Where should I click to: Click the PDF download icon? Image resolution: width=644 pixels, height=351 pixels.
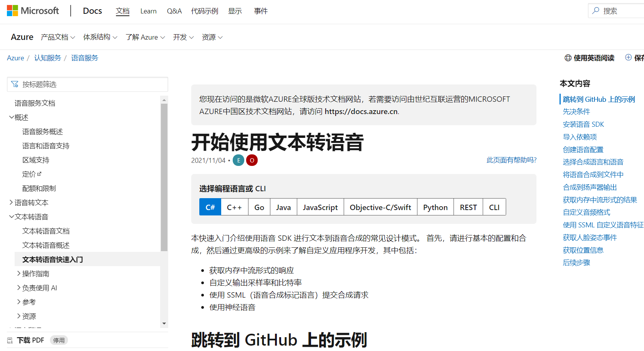[10, 340]
